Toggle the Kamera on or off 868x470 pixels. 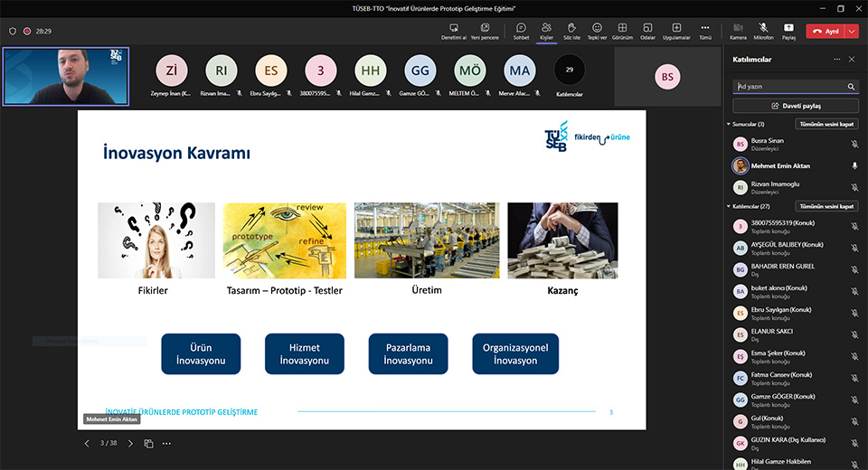[x=738, y=31]
